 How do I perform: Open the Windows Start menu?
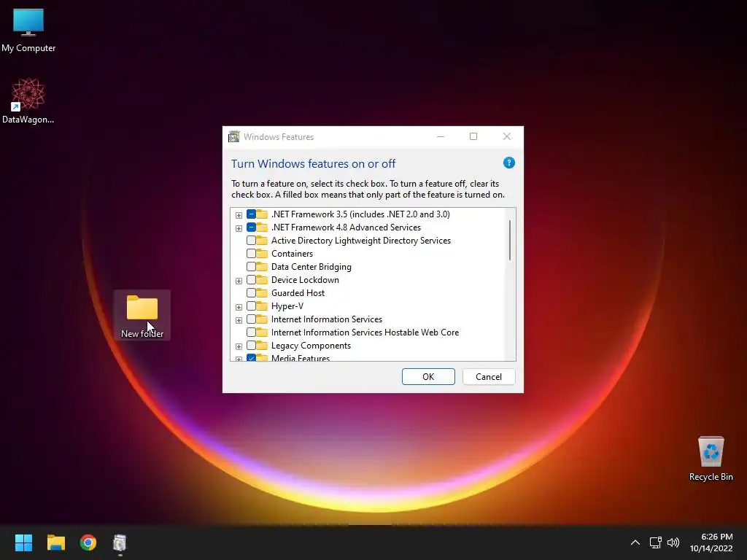coord(23,542)
